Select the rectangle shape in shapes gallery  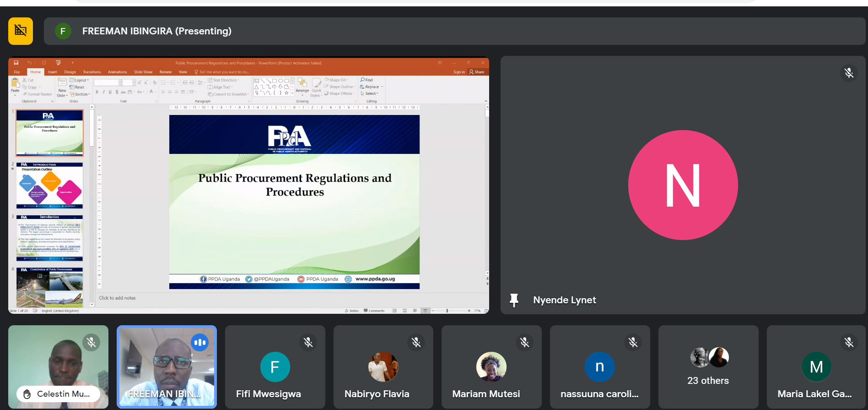pyautogui.click(x=275, y=81)
